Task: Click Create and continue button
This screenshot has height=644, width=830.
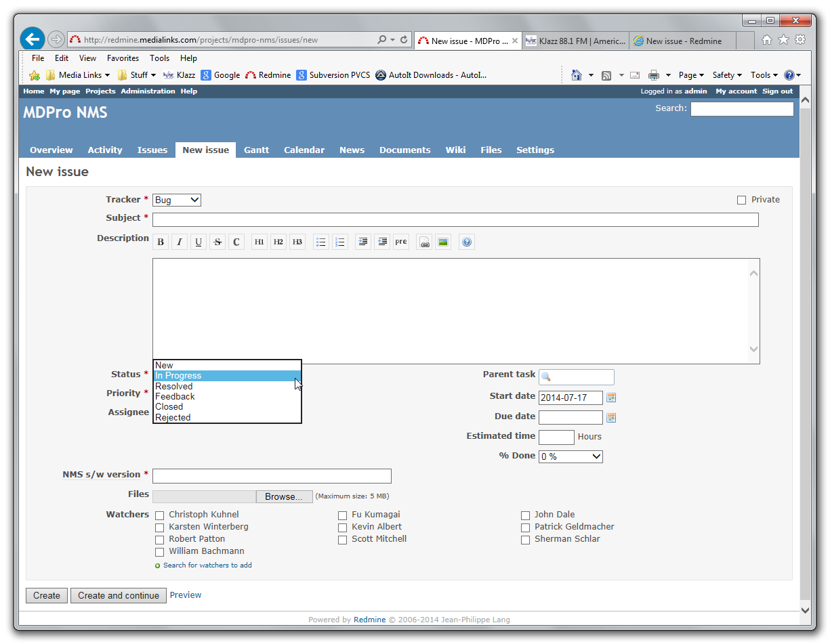Action: pos(119,596)
